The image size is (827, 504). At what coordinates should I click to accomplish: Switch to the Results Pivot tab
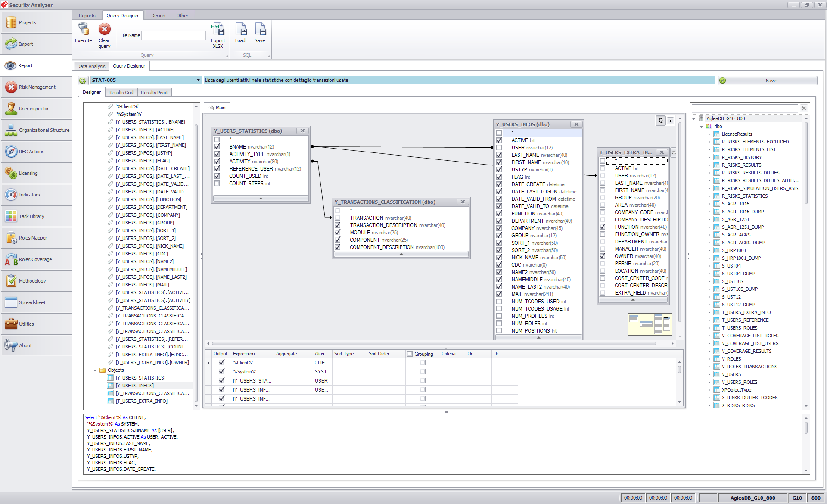154,93
